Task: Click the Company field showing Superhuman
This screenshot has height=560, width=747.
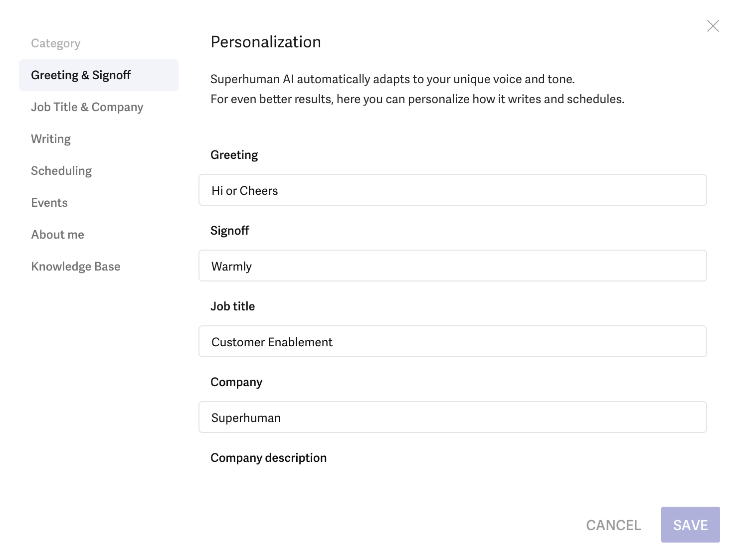Action: pos(453,417)
